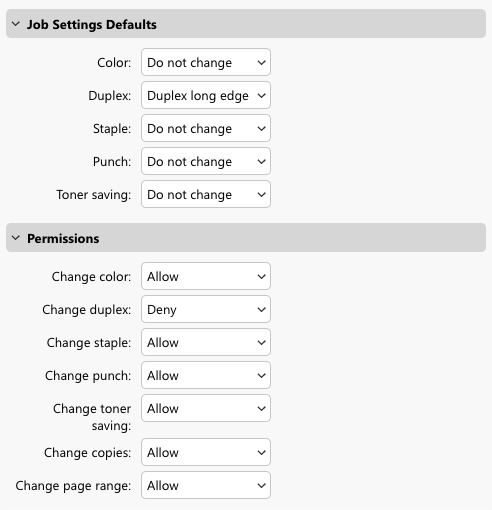Open the Toner saving dropdown
492x510 pixels.
point(206,194)
